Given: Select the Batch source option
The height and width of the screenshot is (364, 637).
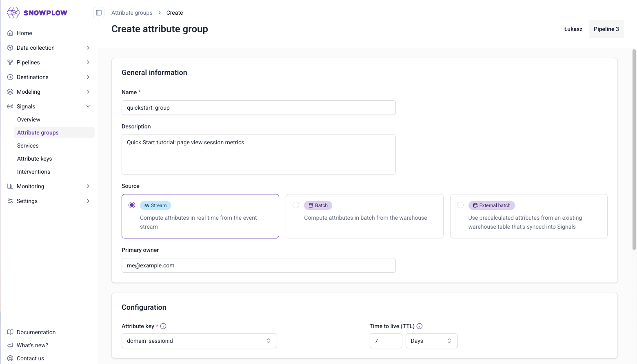Looking at the screenshot, I should coord(295,205).
